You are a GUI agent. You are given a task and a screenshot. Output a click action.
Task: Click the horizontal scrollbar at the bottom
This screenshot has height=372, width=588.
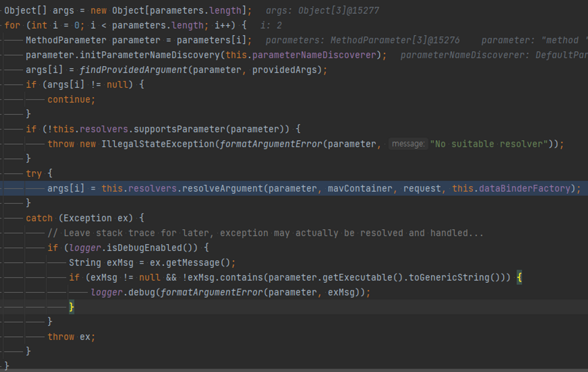[x=294, y=370]
